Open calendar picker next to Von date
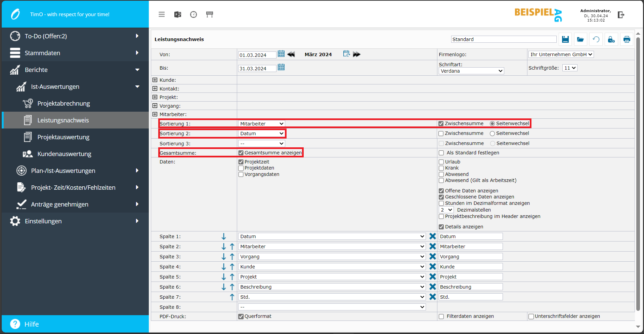The height and width of the screenshot is (334, 644). tap(281, 54)
